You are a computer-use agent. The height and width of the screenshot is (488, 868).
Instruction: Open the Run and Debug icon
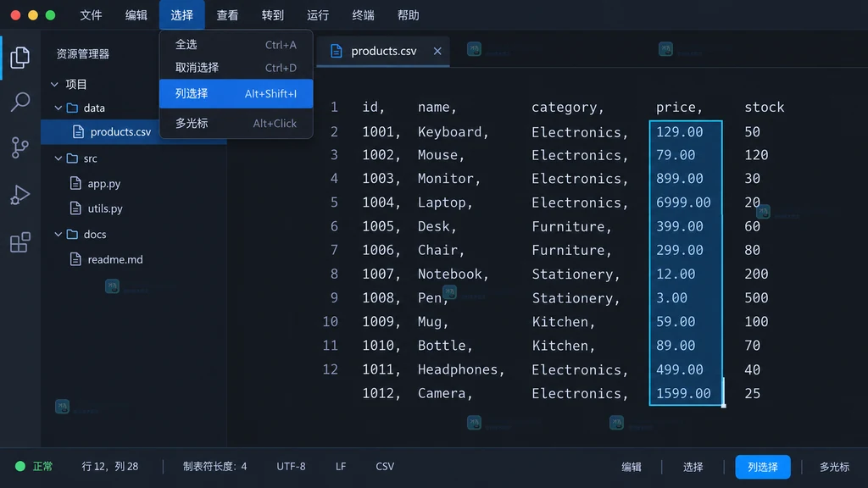[x=20, y=195]
